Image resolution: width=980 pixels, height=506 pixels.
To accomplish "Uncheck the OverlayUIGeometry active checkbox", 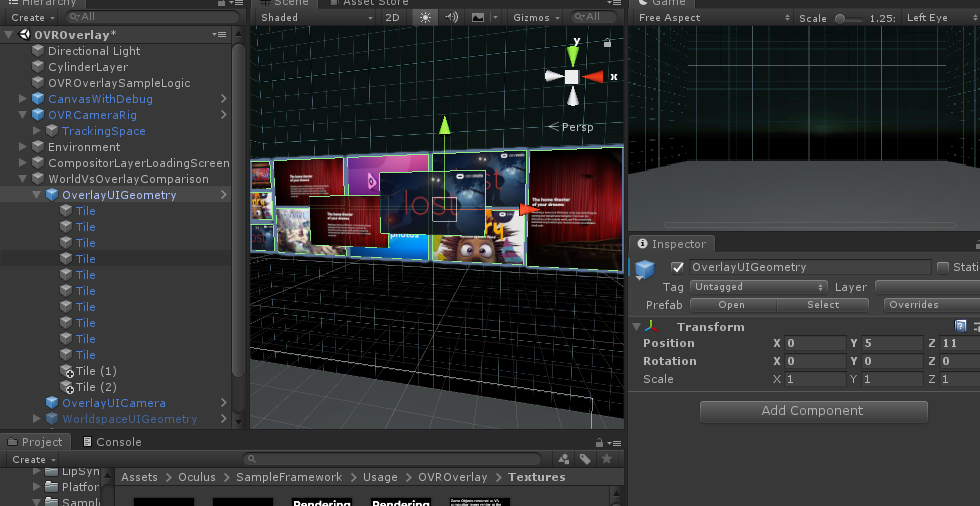I will 678,267.
